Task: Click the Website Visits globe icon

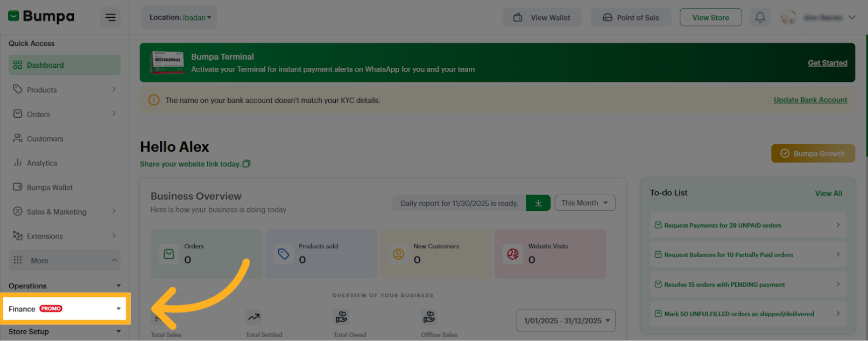Action: 513,254
